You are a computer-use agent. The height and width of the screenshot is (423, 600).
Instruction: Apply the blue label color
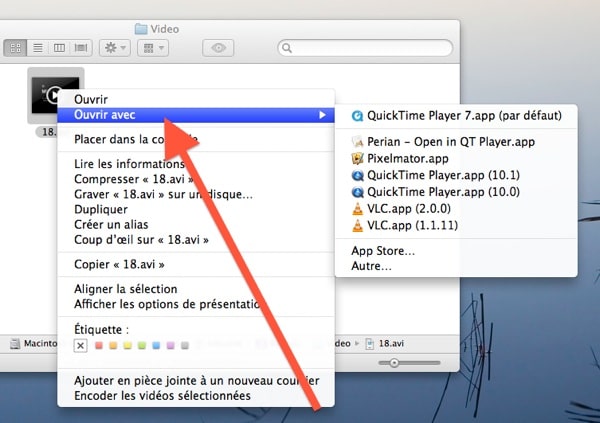pos(156,346)
